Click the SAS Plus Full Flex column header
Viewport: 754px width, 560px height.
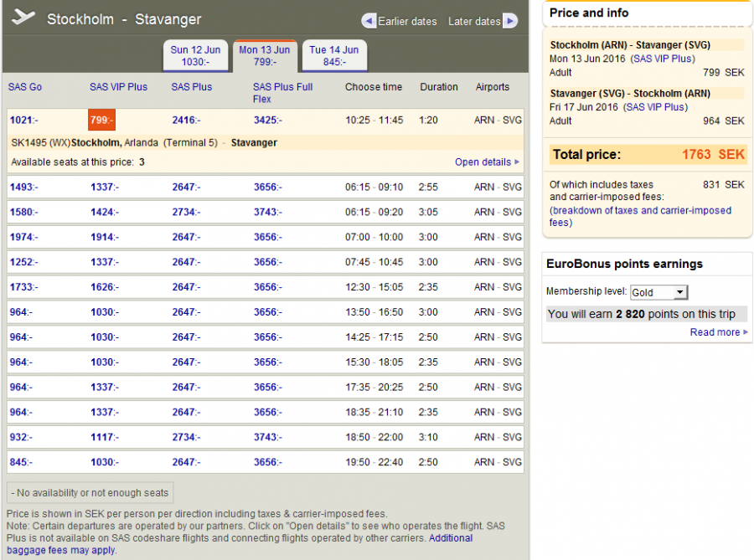pyautogui.click(x=282, y=92)
